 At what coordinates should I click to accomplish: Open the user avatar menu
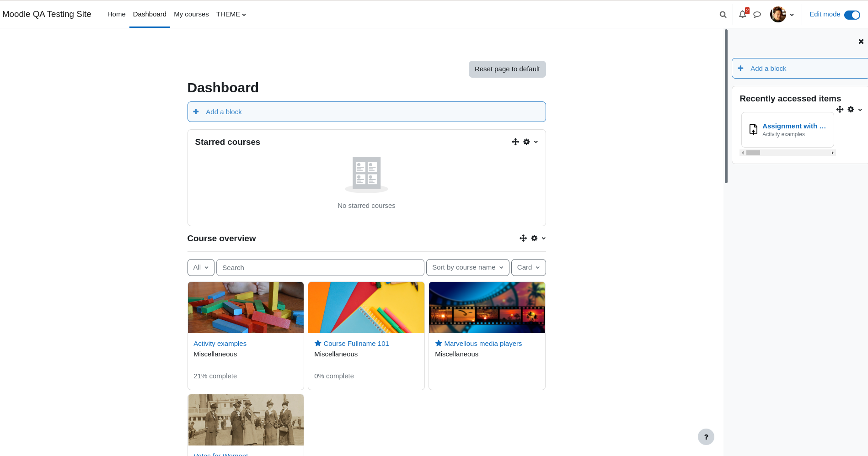(778, 15)
